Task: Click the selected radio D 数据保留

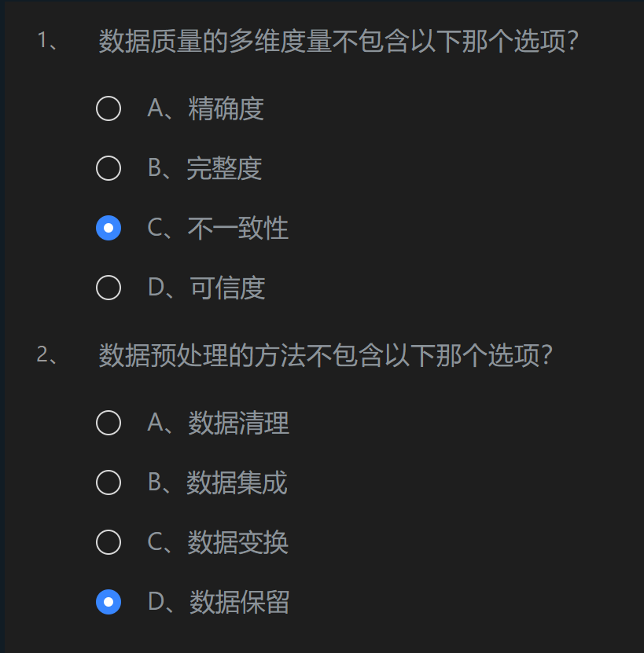Action: (x=109, y=602)
